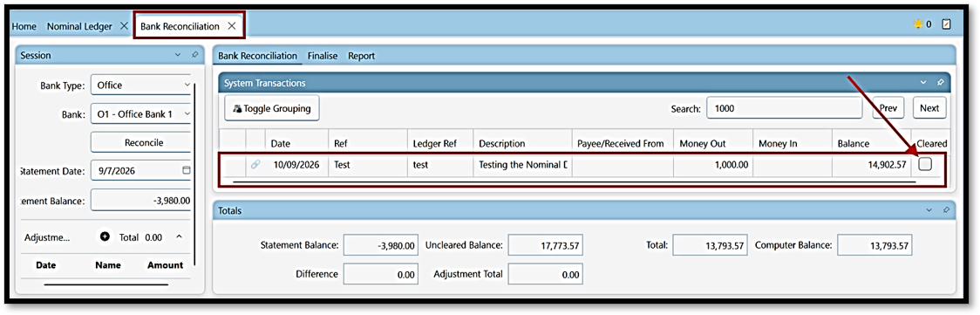Open the Statement Date calendar icon
This screenshot has height=315, width=980.
point(186,170)
